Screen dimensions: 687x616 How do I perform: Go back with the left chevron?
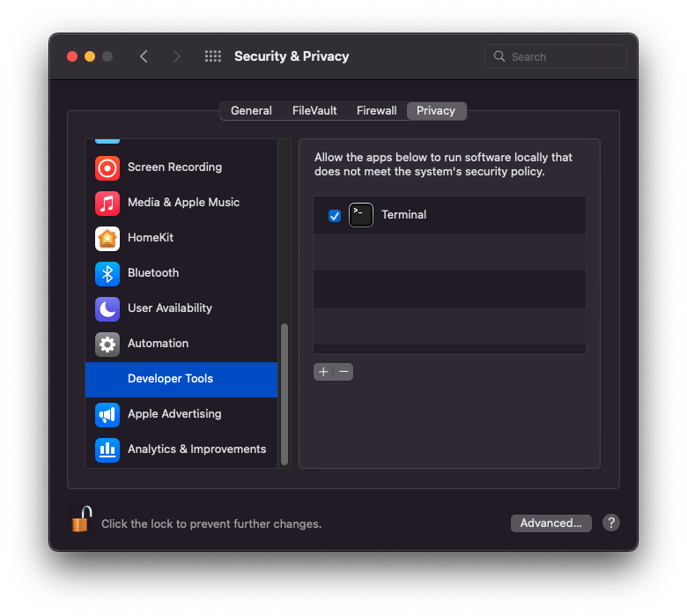(x=144, y=56)
